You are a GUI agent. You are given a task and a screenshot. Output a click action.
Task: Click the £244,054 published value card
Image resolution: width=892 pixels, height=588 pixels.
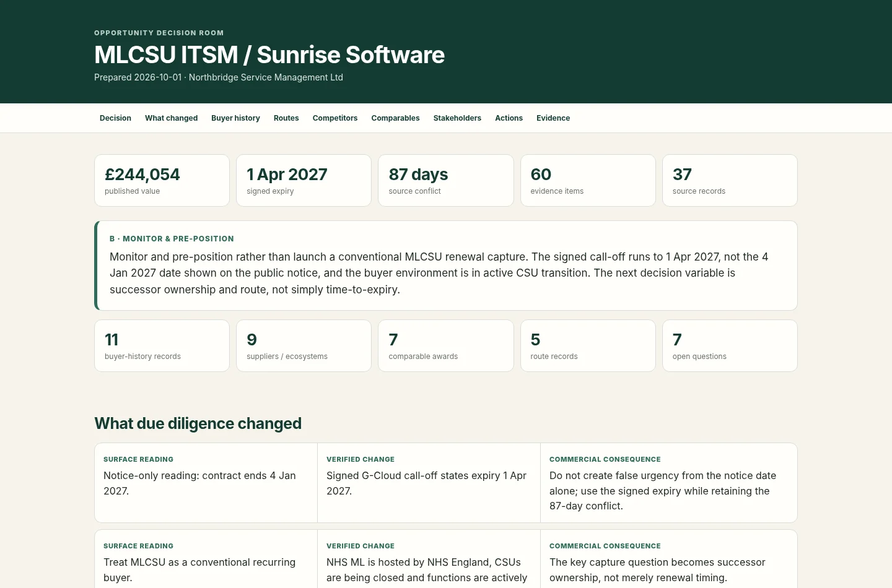click(162, 180)
